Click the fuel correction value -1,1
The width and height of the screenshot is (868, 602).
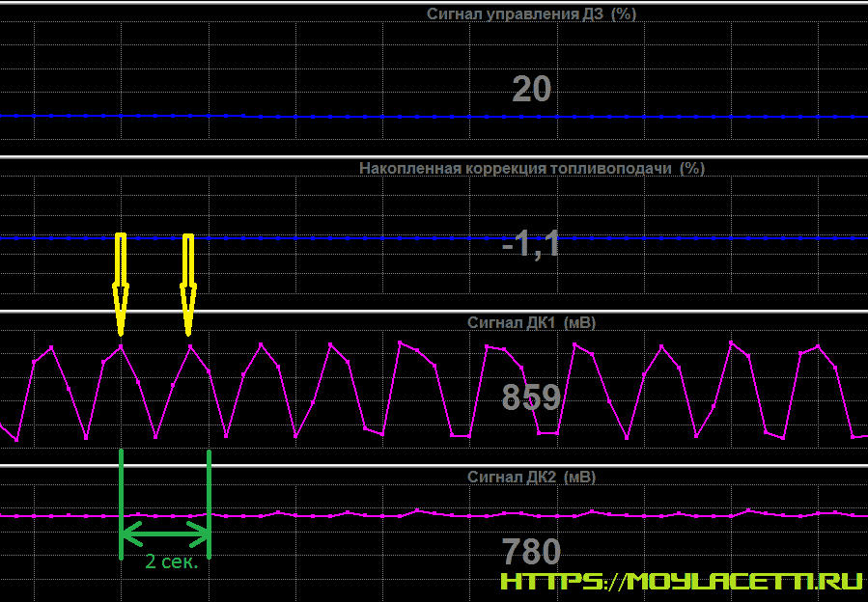coord(531,244)
